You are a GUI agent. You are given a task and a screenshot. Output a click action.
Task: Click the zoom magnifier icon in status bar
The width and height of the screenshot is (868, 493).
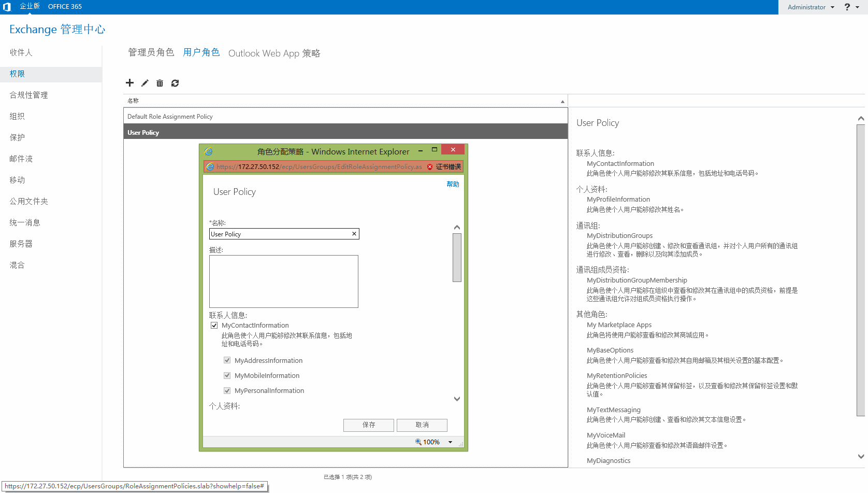coord(418,442)
